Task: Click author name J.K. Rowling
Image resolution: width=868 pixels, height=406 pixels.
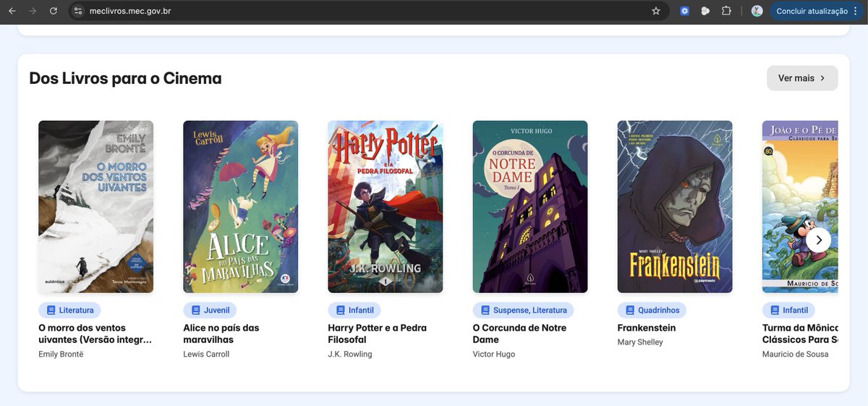Action: (x=350, y=355)
